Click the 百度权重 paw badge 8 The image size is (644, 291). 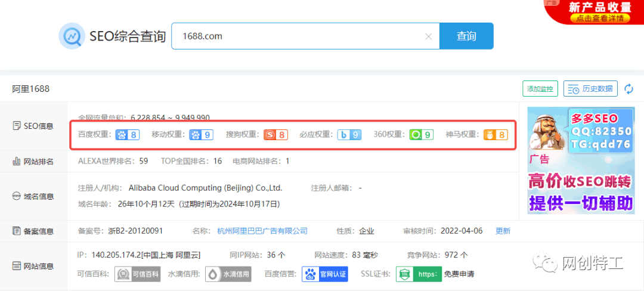(x=128, y=135)
